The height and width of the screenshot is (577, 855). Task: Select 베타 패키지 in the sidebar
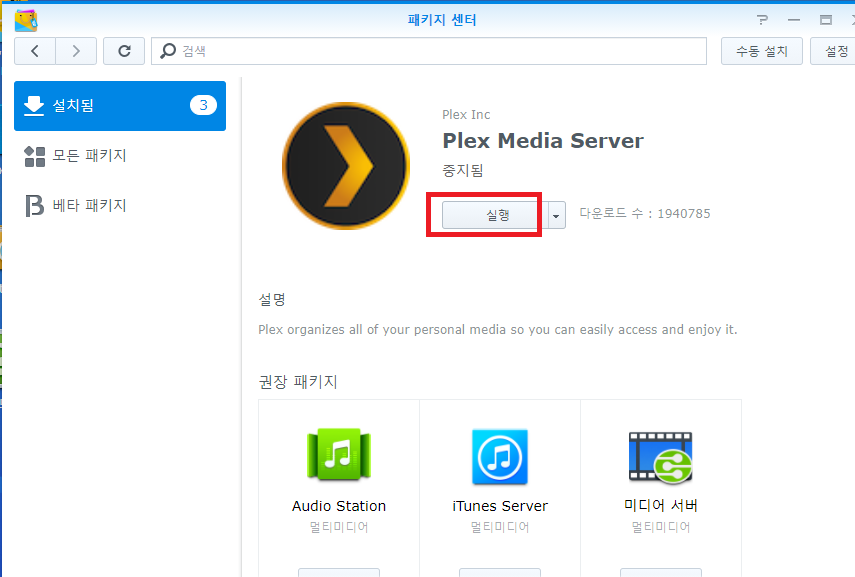89,206
